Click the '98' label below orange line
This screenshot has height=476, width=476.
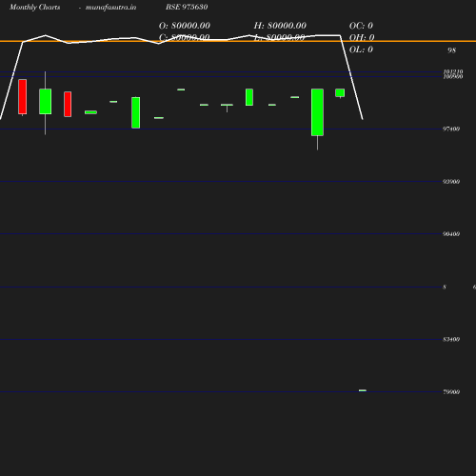coord(451,50)
